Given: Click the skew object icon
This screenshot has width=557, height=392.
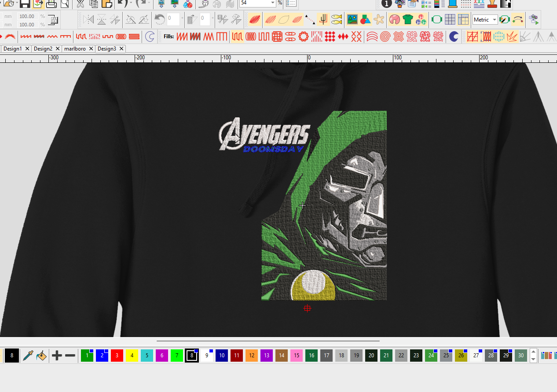Looking at the screenshot, I should 192,19.
